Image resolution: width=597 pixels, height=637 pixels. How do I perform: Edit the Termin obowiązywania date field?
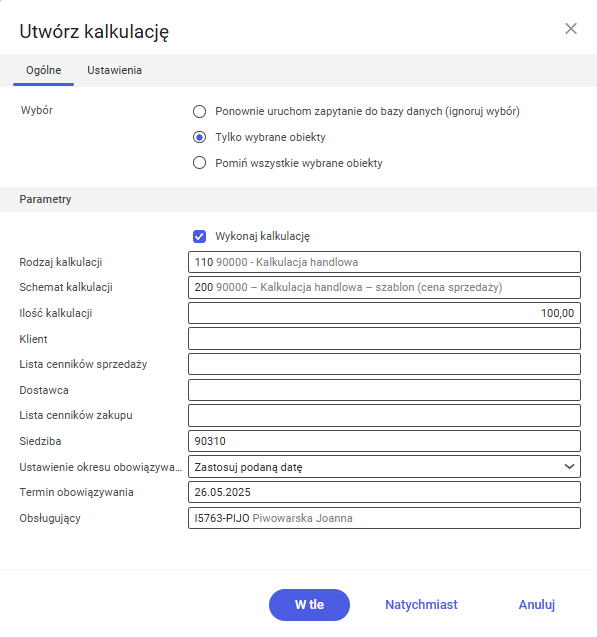(x=384, y=492)
